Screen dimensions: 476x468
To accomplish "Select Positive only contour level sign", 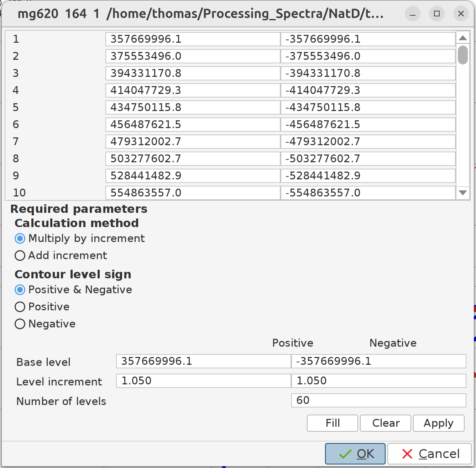I will tap(20, 307).
